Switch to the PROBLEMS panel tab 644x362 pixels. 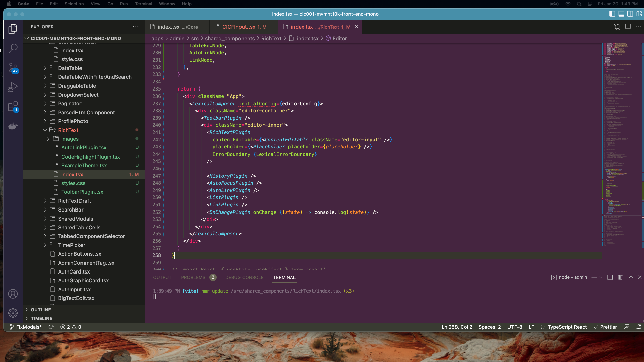(x=193, y=277)
